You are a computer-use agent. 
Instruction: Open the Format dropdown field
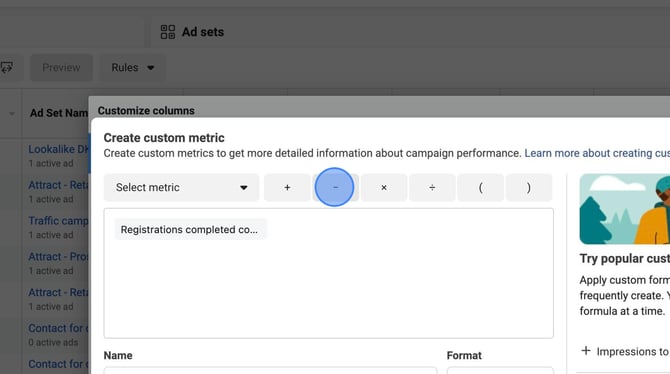(x=500, y=370)
